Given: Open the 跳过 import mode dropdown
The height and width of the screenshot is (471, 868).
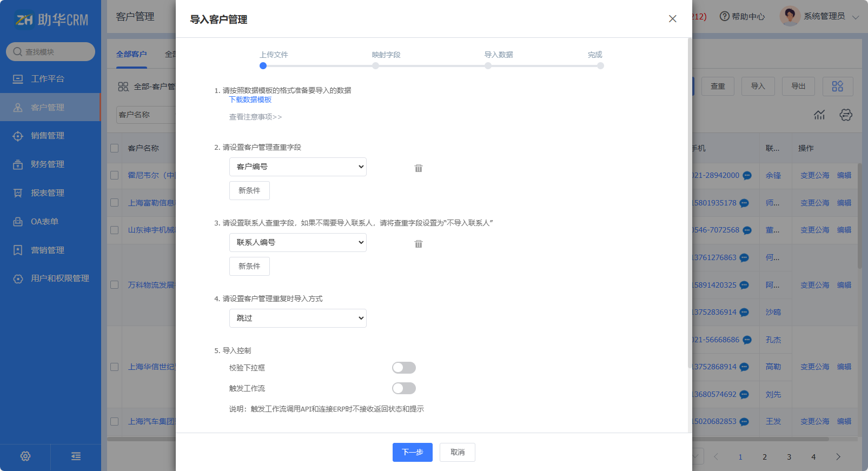Looking at the screenshot, I should point(297,318).
